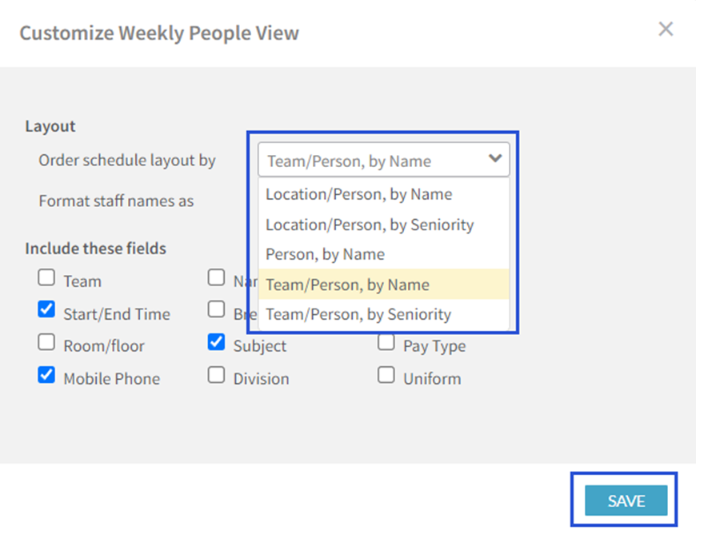This screenshot has height=533, width=701.
Task: Uncheck the Subject checkbox
Action: 216,342
